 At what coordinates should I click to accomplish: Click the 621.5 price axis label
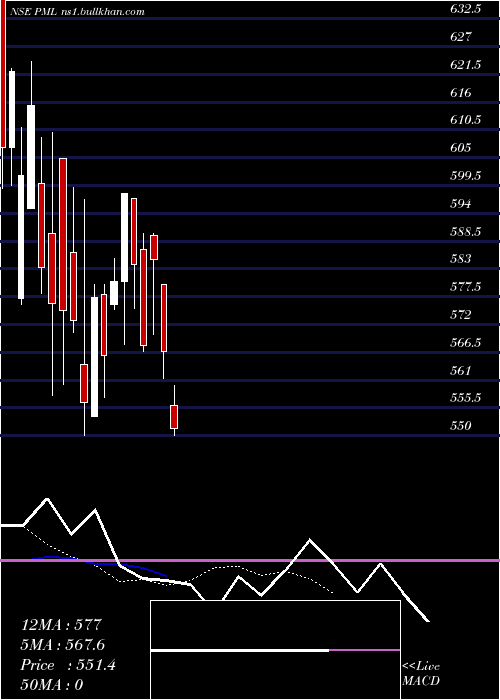466,65
